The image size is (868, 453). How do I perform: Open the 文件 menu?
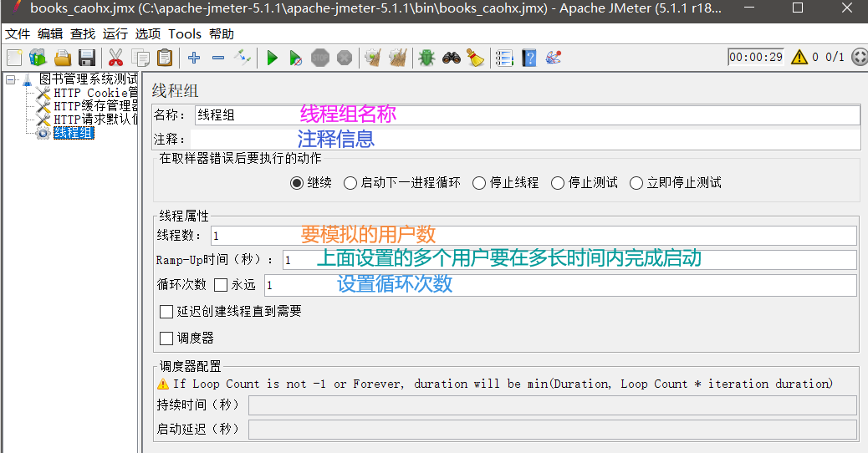(x=18, y=34)
